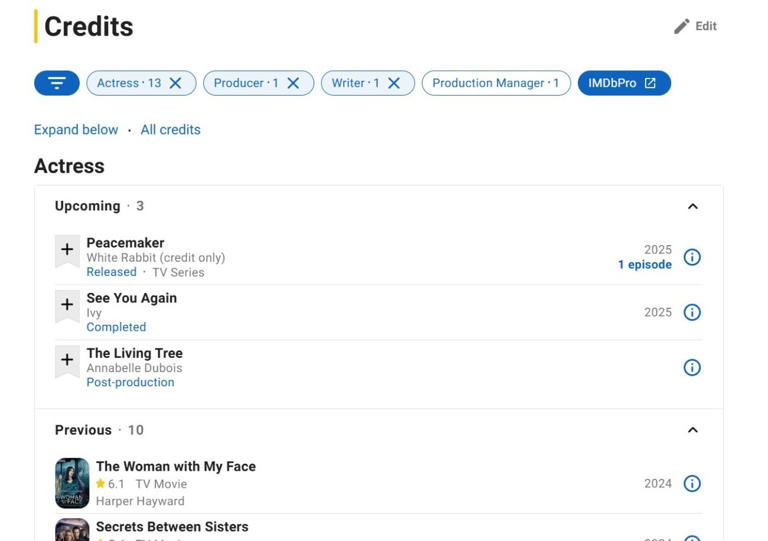
Task: Add The Living Tree to watchlist
Action: [67, 360]
